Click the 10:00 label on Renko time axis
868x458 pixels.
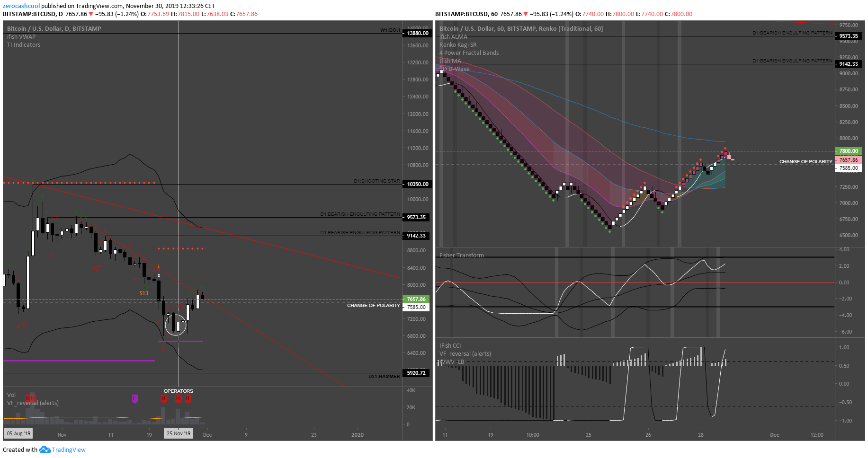click(x=533, y=435)
